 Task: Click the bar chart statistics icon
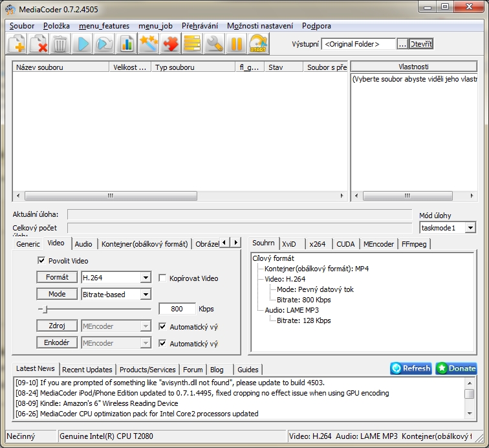[127, 44]
